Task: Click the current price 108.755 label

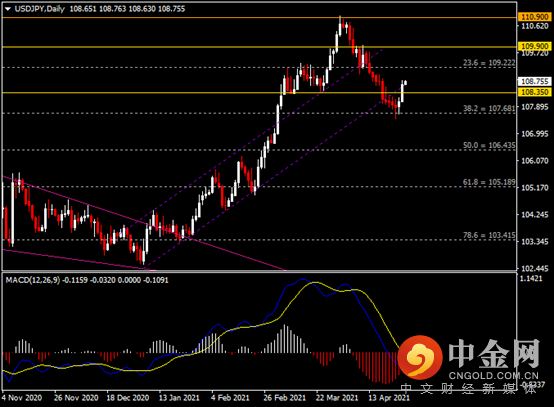Action: click(535, 81)
